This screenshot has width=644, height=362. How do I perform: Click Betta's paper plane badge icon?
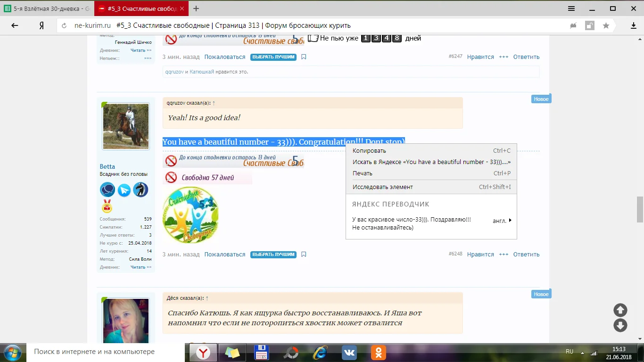124,190
